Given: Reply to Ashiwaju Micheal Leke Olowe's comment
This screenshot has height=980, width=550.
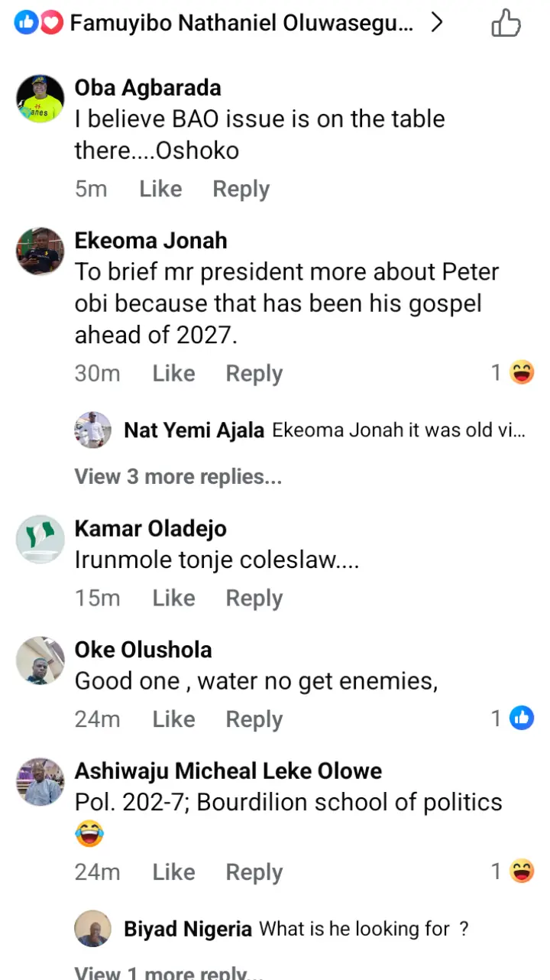Looking at the screenshot, I should tap(254, 872).
